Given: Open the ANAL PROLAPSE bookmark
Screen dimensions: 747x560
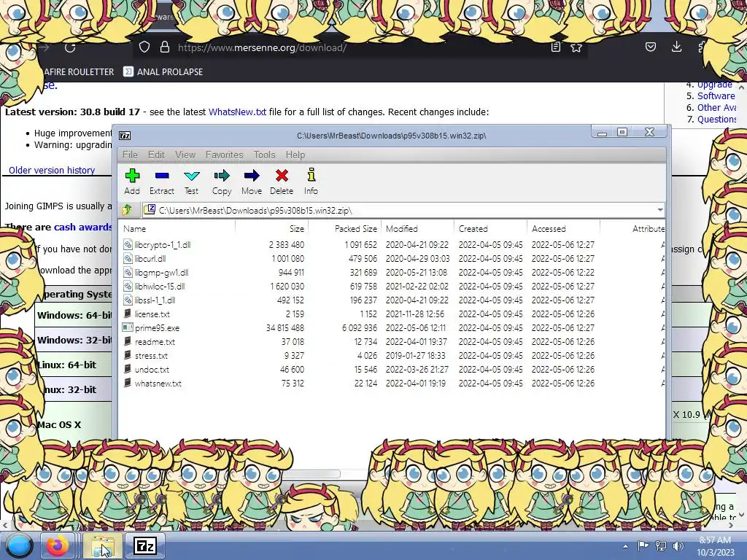Looking at the screenshot, I should tap(163, 71).
